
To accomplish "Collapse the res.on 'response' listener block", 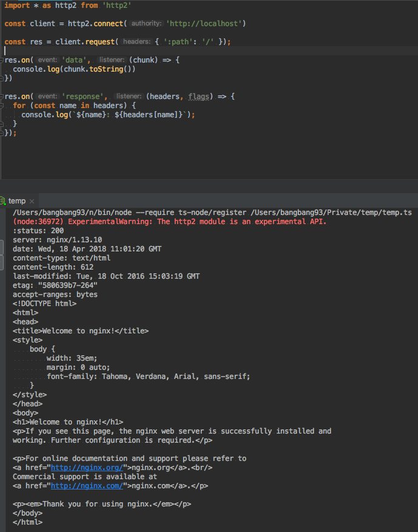I will pos(2,97).
